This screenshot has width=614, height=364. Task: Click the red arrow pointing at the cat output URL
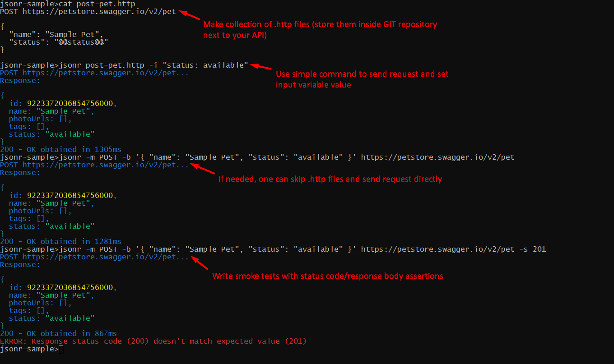(x=190, y=14)
